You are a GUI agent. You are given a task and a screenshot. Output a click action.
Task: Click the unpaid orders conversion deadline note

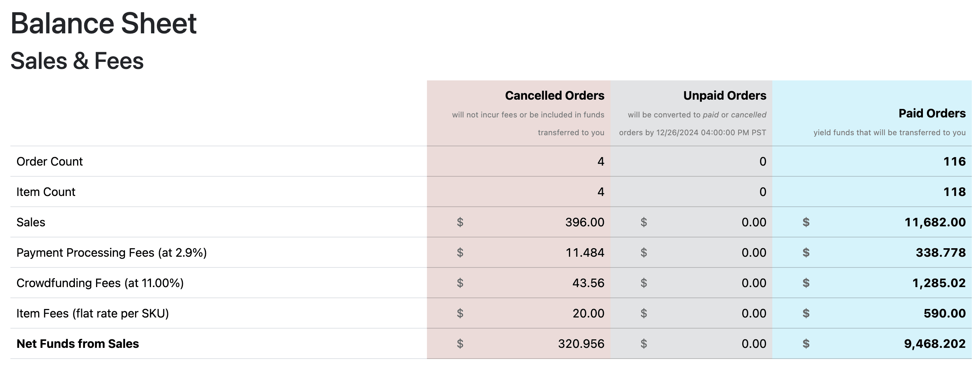[x=693, y=123]
